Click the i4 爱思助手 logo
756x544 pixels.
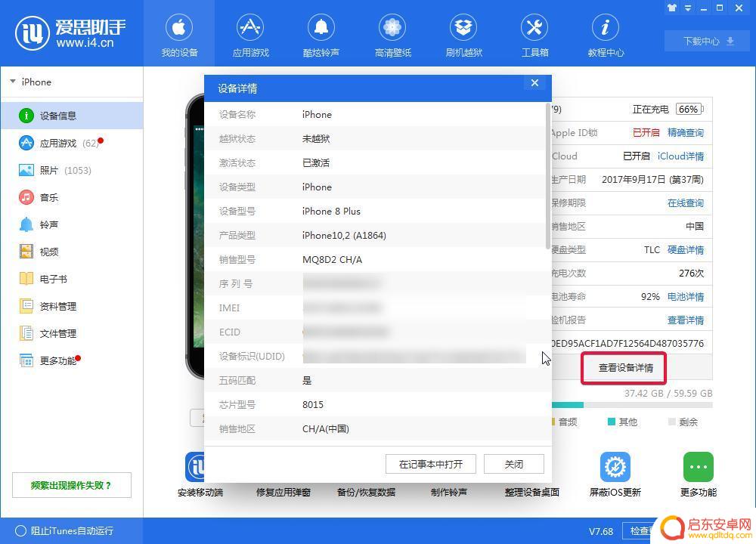tap(70, 34)
